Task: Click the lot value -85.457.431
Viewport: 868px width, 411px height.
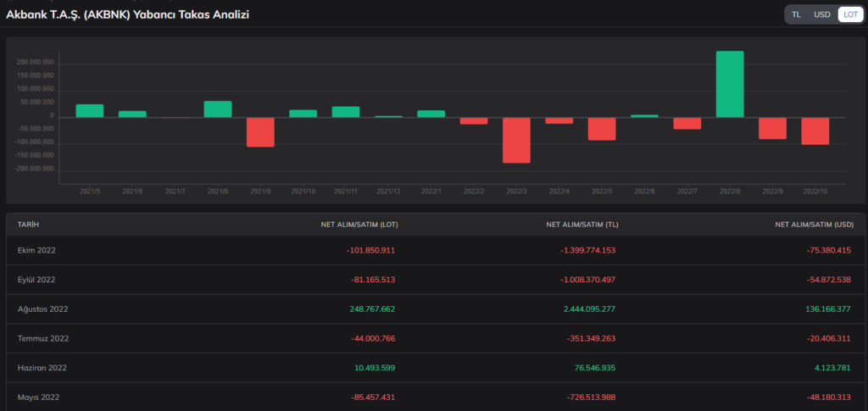Action: 373,397
